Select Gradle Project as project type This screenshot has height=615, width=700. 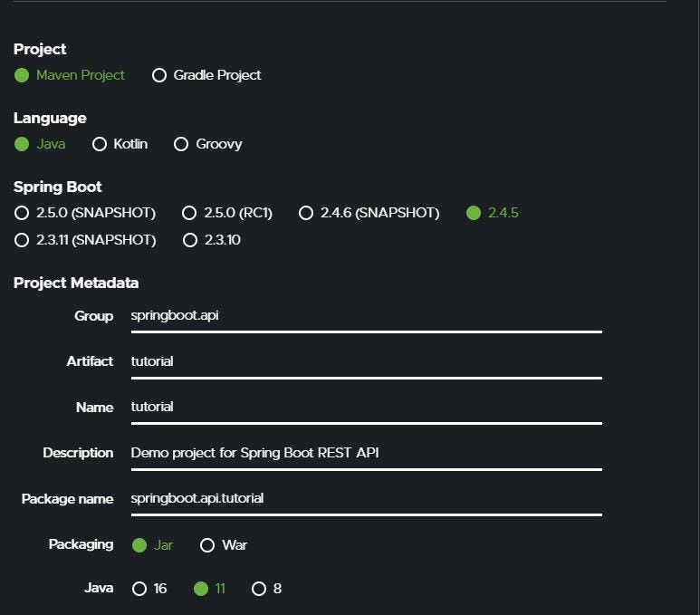pos(159,75)
